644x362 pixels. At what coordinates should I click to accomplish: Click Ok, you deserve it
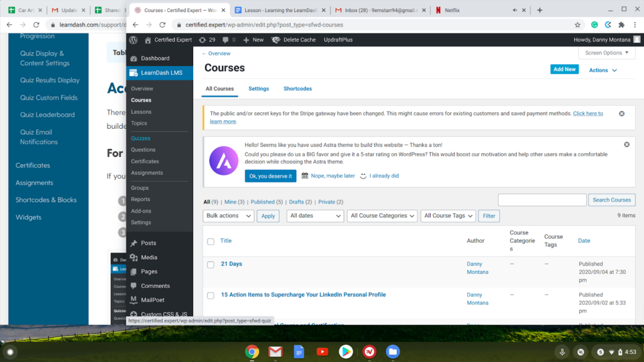click(x=270, y=176)
